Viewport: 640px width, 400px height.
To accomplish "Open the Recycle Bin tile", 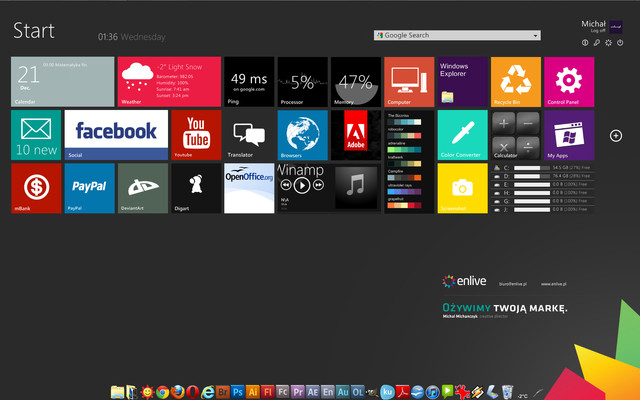I will (516, 82).
